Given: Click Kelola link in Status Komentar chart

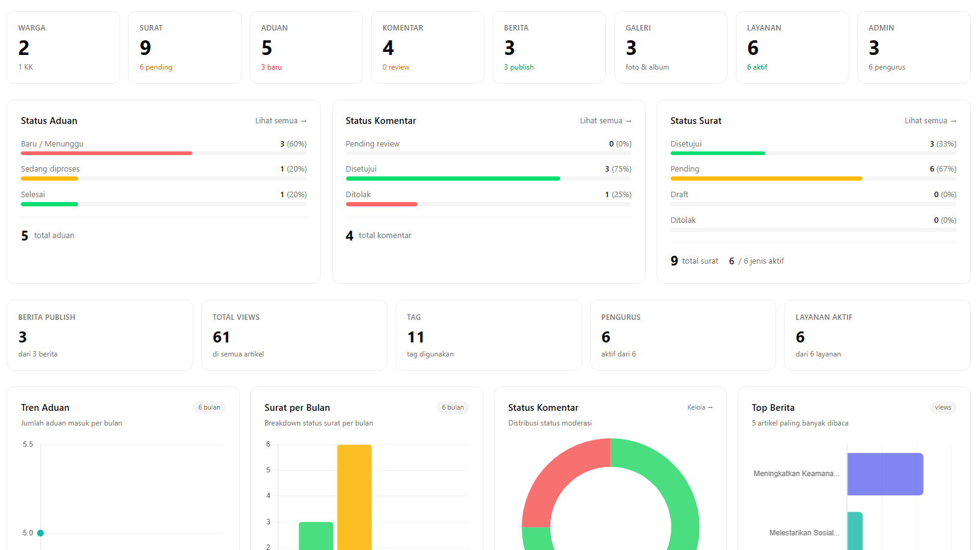Looking at the screenshot, I should point(700,407).
